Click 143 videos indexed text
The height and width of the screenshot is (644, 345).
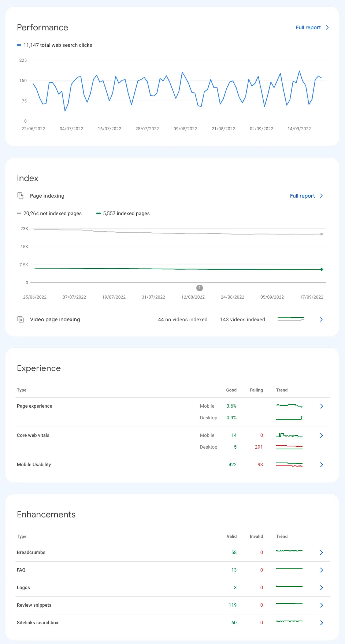[242, 319]
